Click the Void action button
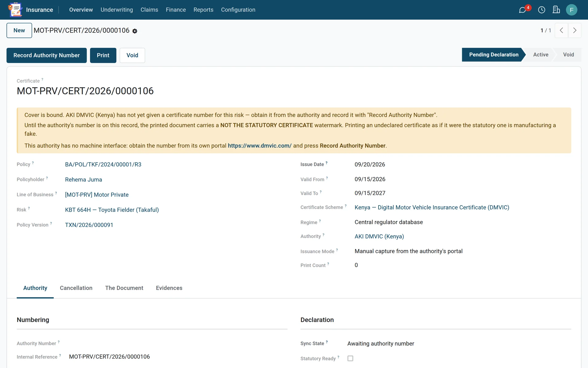 click(x=132, y=55)
